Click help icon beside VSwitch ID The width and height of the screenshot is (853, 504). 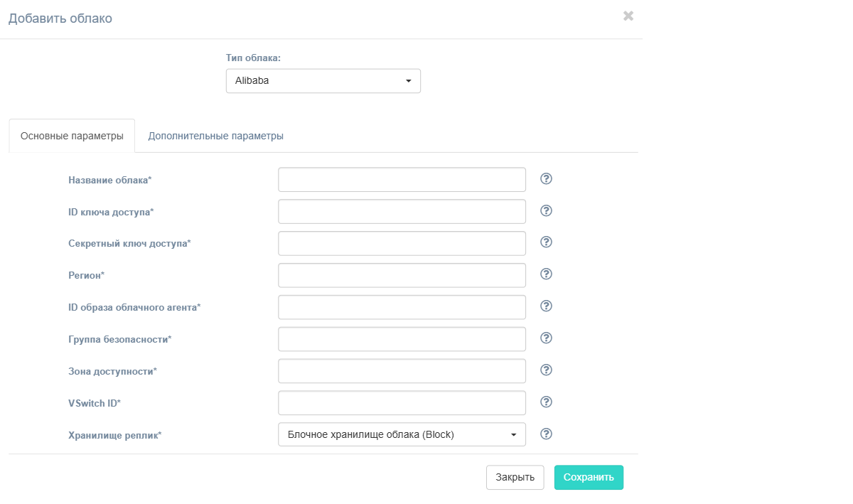pyautogui.click(x=546, y=402)
